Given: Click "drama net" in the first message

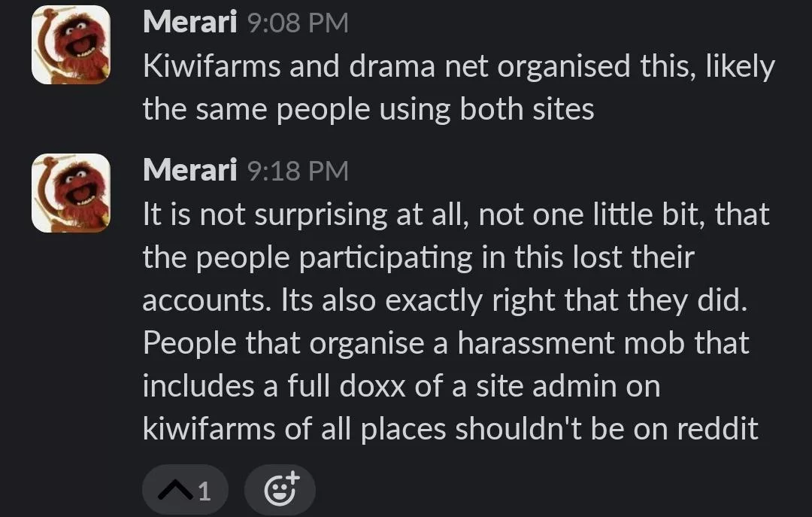Looking at the screenshot, I should click(x=419, y=66).
